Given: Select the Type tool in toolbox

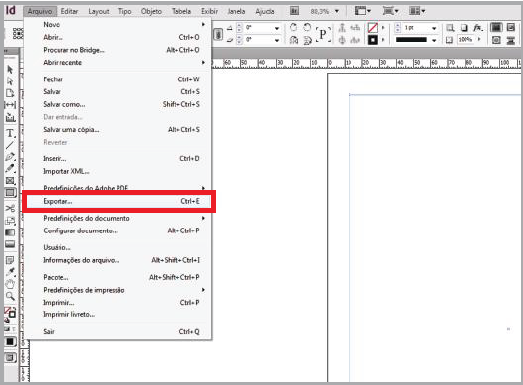Looking at the screenshot, I should click(x=10, y=133).
